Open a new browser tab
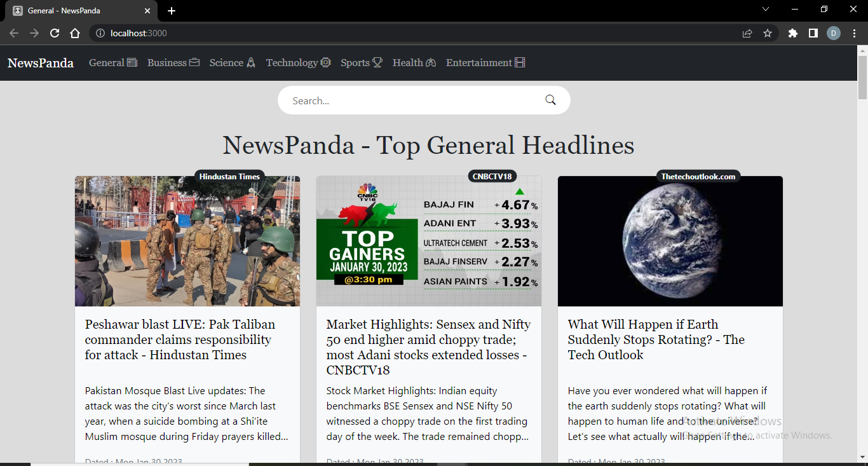Screen dimensions: 868x466 coord(172,10)
